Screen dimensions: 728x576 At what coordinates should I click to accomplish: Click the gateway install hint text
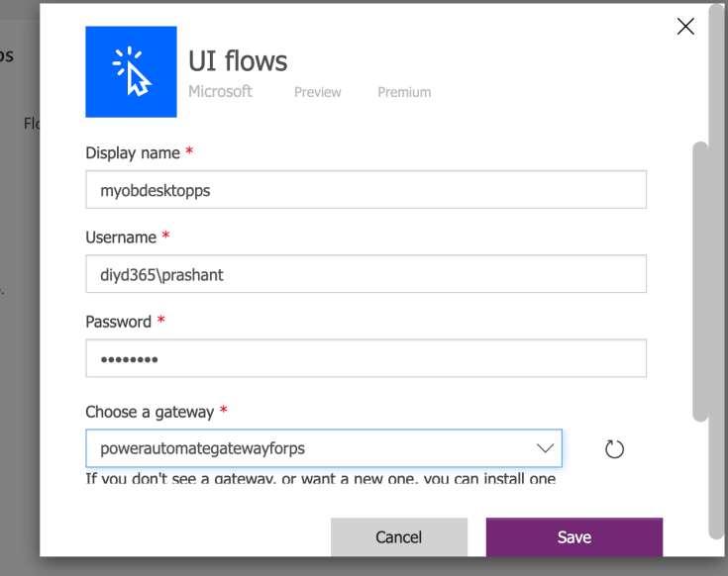click(320, 478)
